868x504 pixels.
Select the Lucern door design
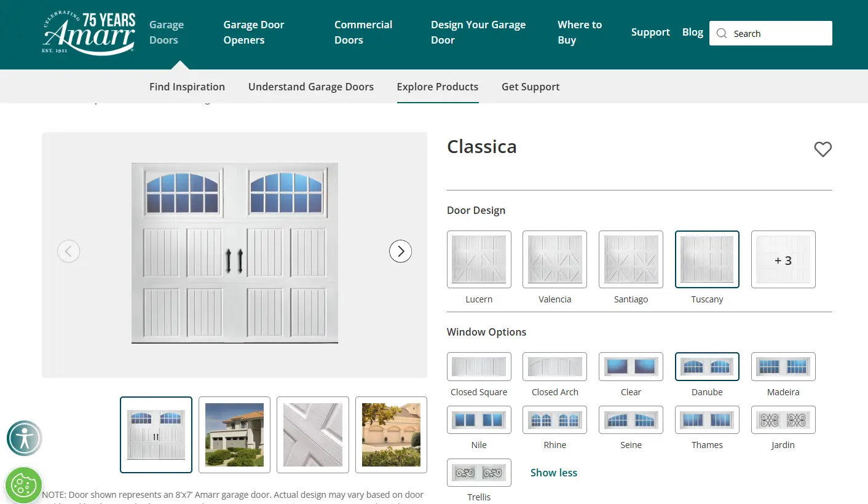tap(479, 259)
